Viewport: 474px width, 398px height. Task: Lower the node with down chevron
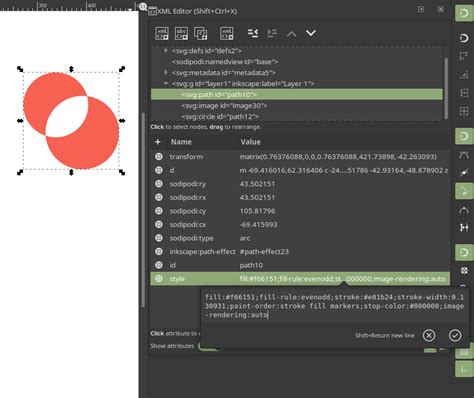311,33
